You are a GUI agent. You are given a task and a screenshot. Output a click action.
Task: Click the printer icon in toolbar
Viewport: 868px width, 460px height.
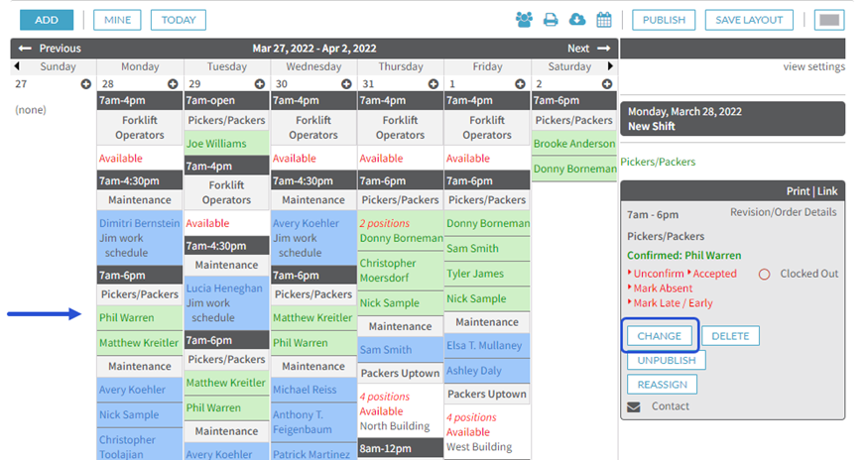(x=551, y=20)
